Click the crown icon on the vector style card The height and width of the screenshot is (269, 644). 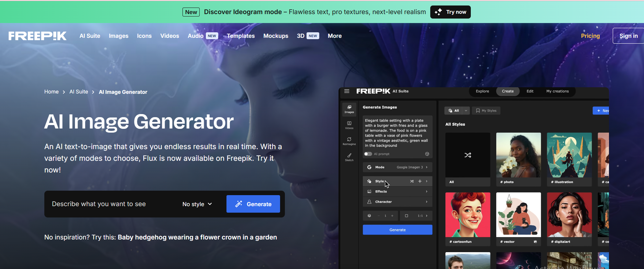(x=535, y=242)
